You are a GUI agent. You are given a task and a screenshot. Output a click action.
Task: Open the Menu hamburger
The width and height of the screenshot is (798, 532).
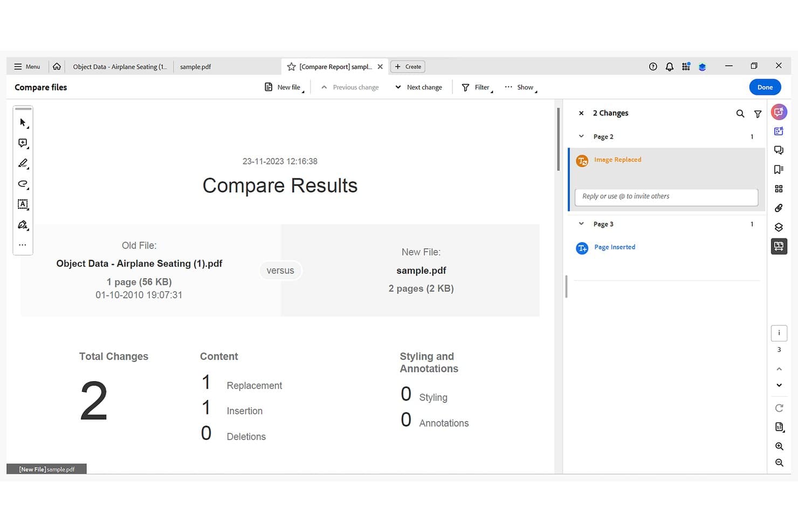click(27, 67)
